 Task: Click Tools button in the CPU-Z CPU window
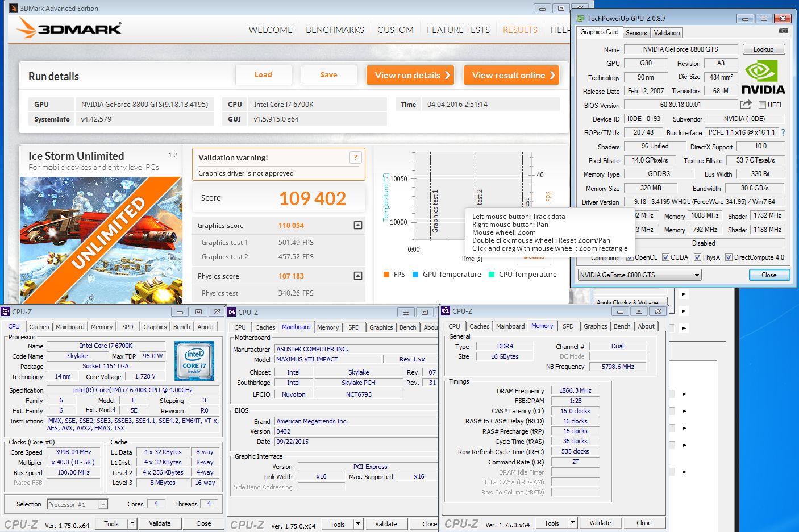[x=111, y=523]
